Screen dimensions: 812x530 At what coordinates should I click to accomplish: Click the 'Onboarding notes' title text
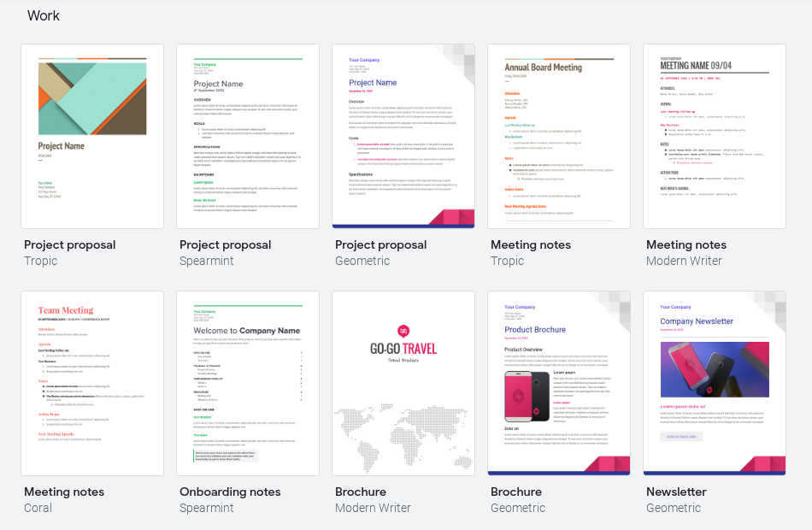point(230,492)
